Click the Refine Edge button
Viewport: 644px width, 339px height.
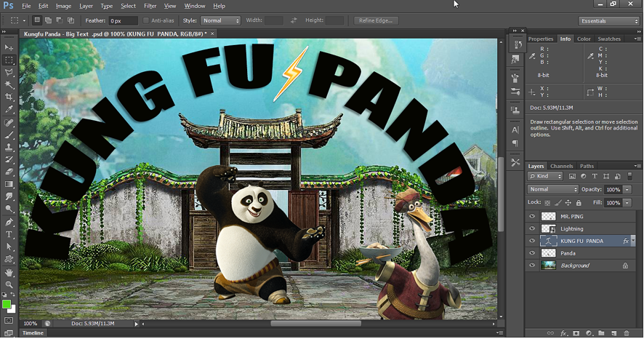[376, 20]
